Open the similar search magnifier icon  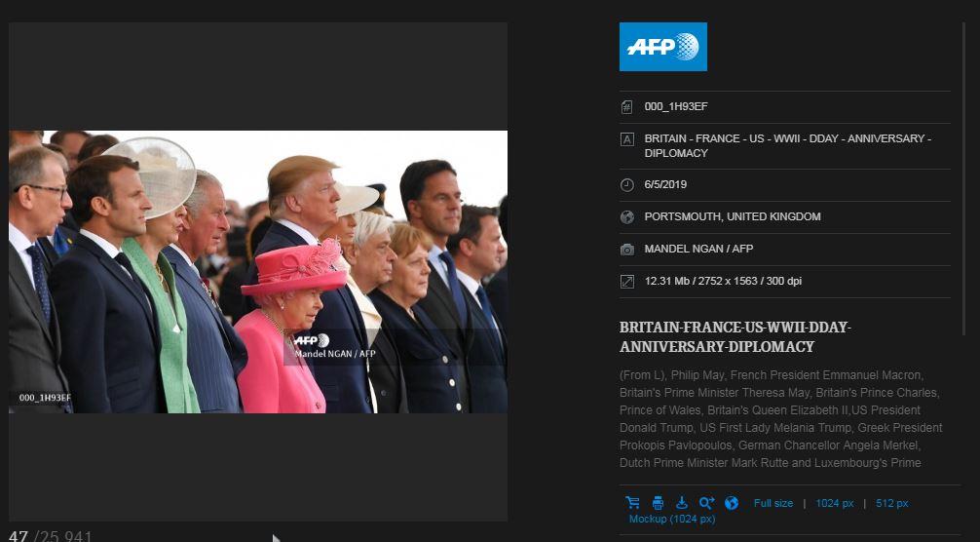tap(707, 503)
